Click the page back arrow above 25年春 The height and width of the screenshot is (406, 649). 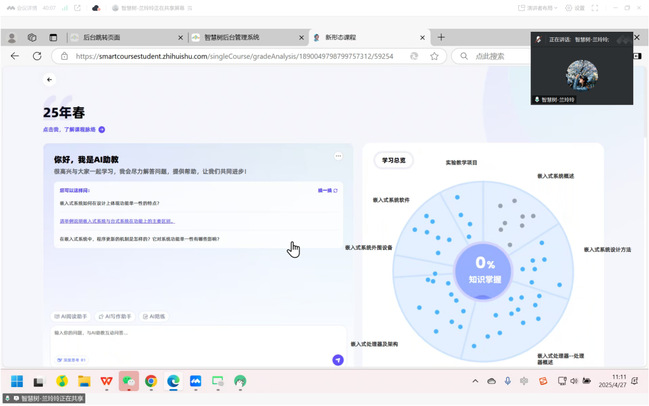click(49, 79)
